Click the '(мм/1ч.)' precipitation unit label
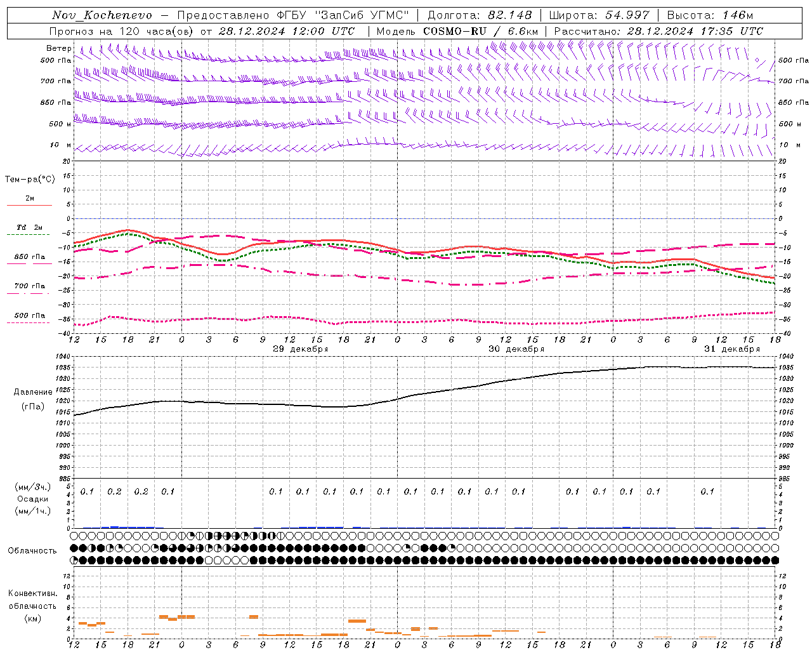 [33, 511]
